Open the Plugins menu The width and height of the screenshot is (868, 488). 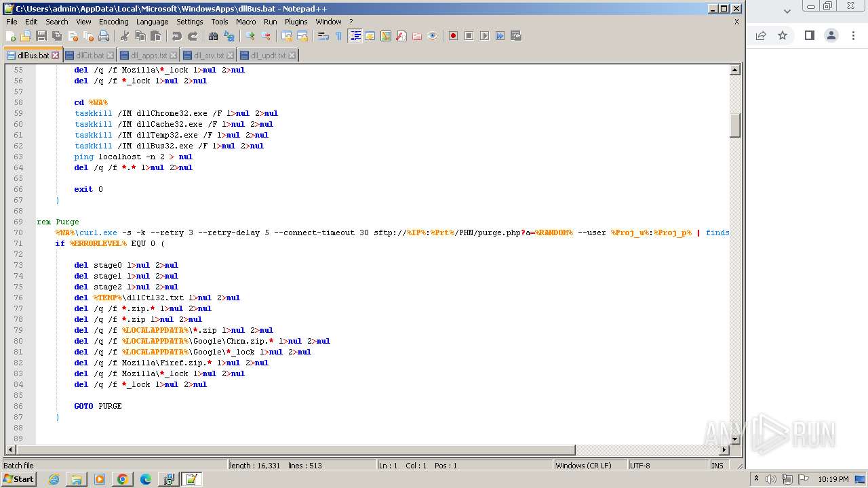[x=296, y=22]
